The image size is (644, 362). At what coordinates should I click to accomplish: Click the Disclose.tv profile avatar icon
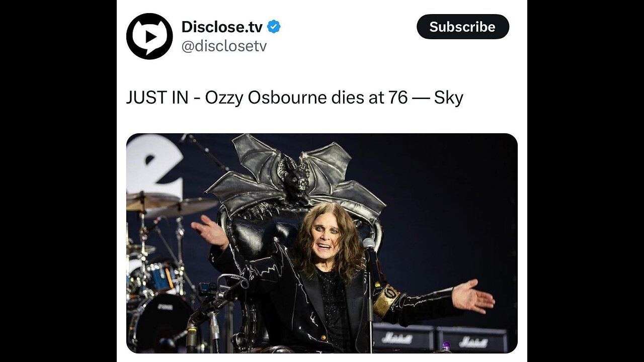point(149,36)
